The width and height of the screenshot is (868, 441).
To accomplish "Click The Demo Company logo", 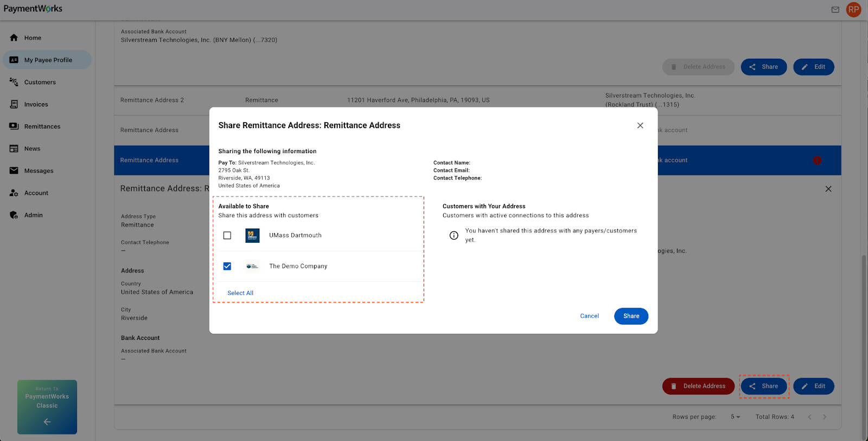I will 252,266.
